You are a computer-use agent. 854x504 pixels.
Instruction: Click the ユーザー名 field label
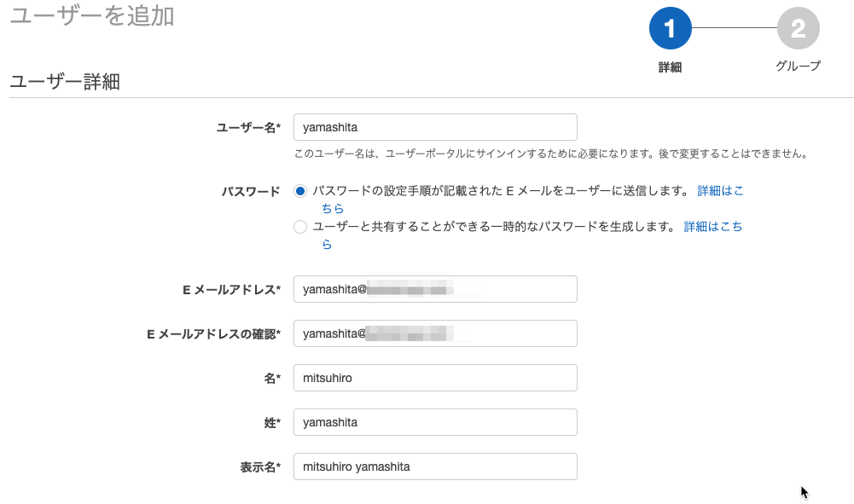pos(248,127)
